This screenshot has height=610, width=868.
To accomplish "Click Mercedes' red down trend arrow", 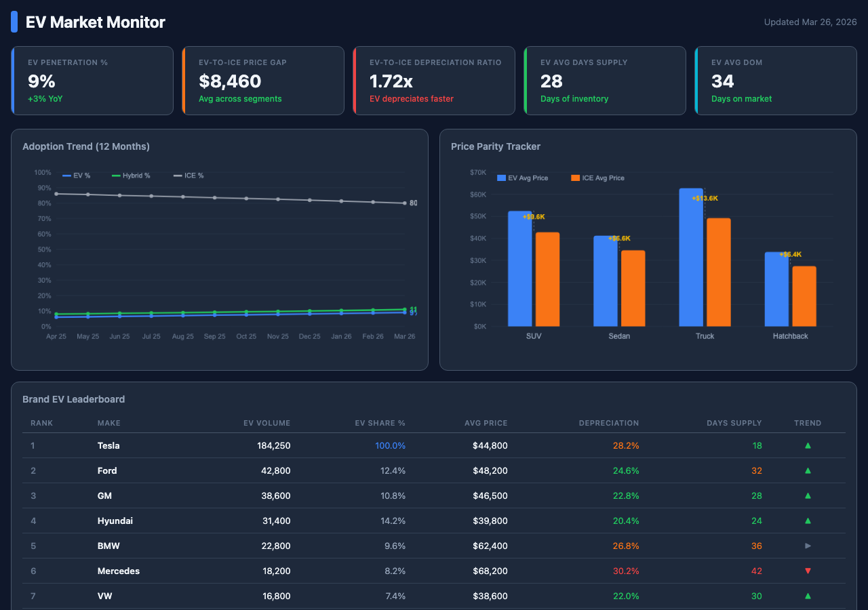I will tap(808, 571).
